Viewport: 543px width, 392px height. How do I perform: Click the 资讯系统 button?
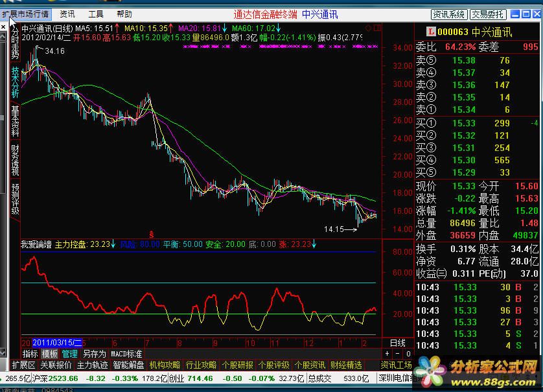[449, 14]
